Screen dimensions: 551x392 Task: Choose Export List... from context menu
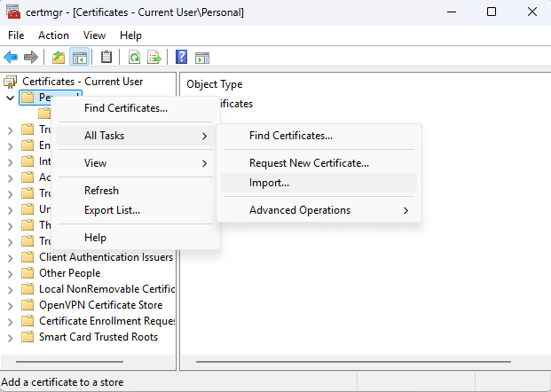click(136, 210)
